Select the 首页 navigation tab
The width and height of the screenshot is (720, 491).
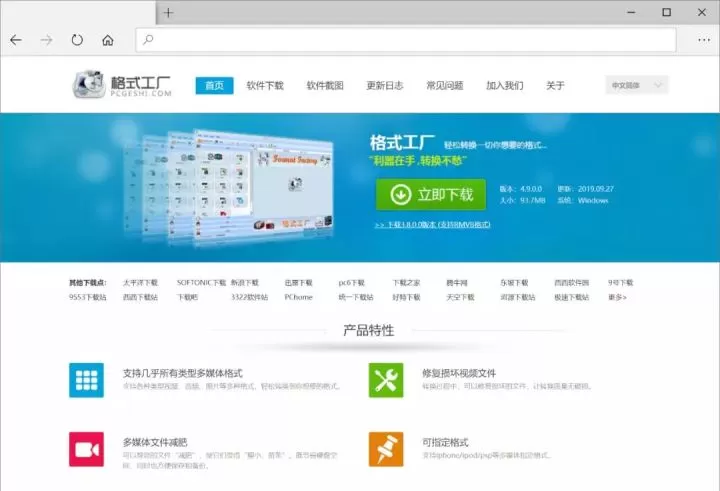(x=214, y=85)
